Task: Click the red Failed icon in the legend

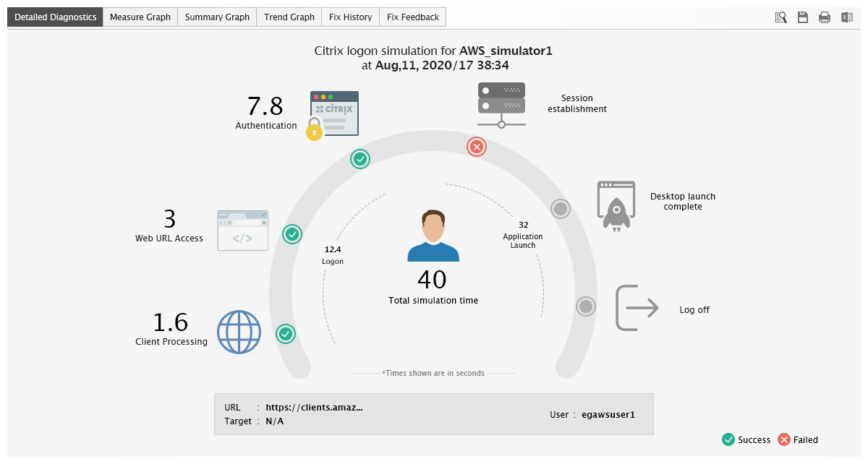Action: [783, 439]
